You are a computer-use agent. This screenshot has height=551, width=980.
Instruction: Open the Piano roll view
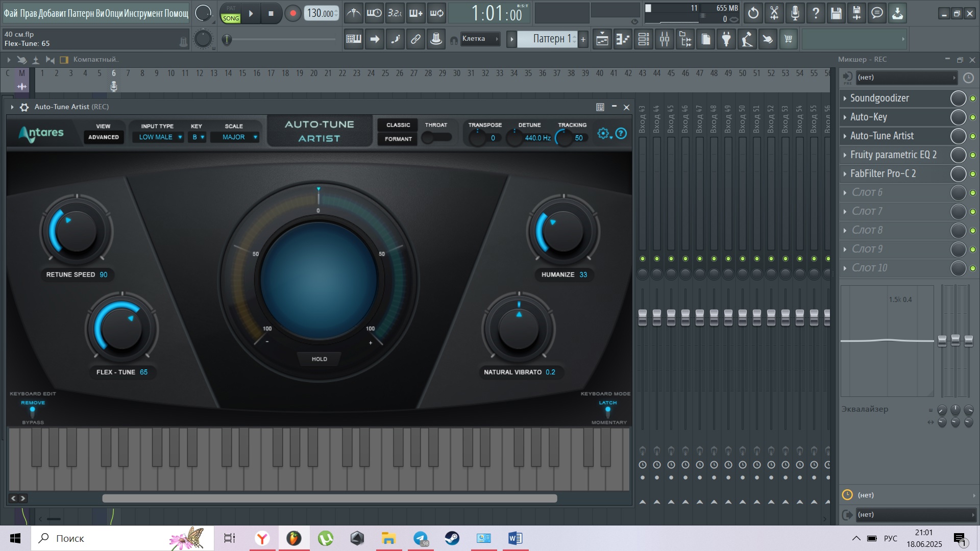coord(623,39)
